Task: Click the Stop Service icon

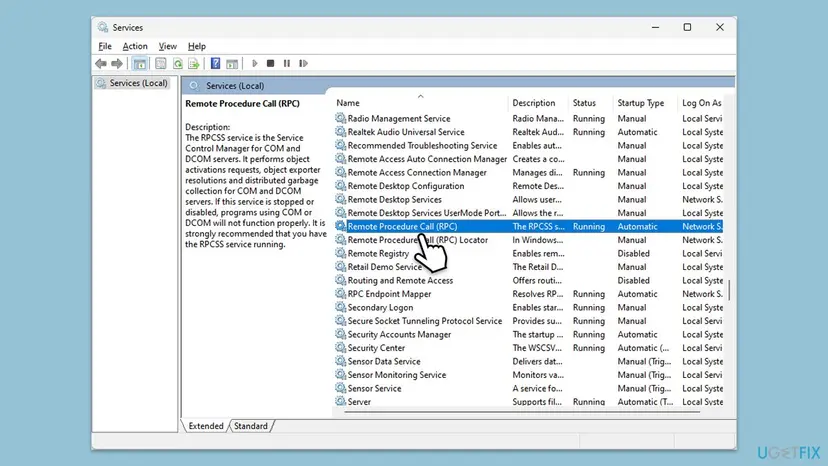Action: [x=270, y=63]
